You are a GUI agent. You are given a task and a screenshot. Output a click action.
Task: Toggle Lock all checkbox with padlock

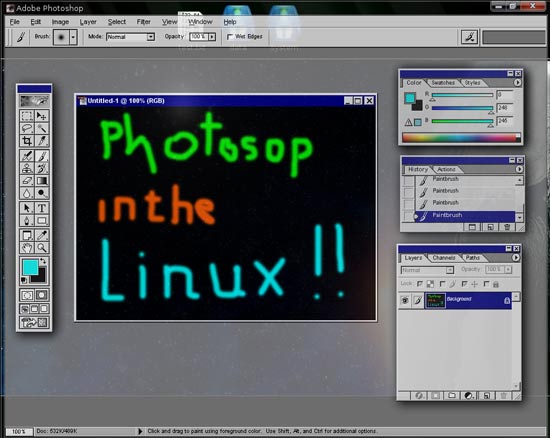pos(486,284)
